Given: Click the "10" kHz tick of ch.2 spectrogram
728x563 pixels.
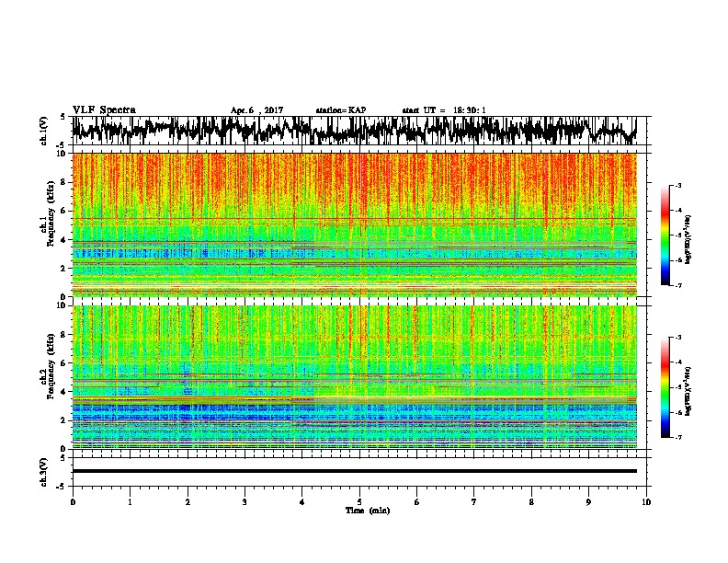Looking at the screenshot, I should [62, 305].
